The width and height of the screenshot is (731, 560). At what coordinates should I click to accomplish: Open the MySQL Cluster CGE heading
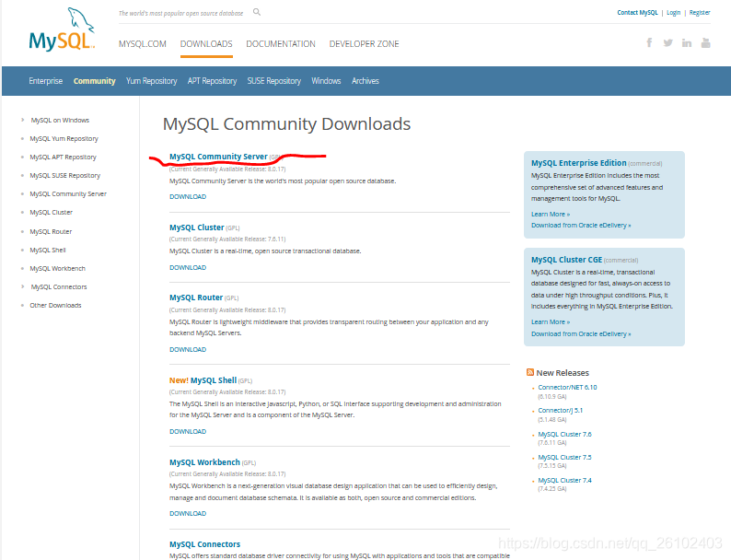[x=566, y=259]
